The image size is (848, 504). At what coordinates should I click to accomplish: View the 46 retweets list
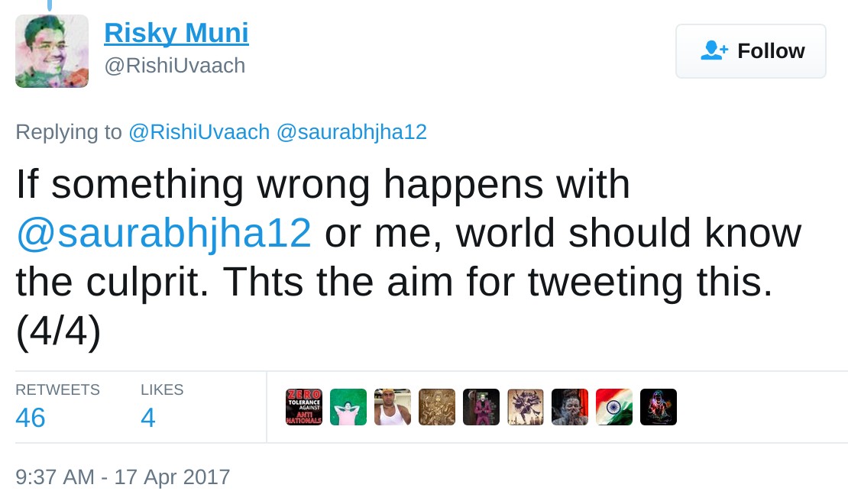point(31,418)
